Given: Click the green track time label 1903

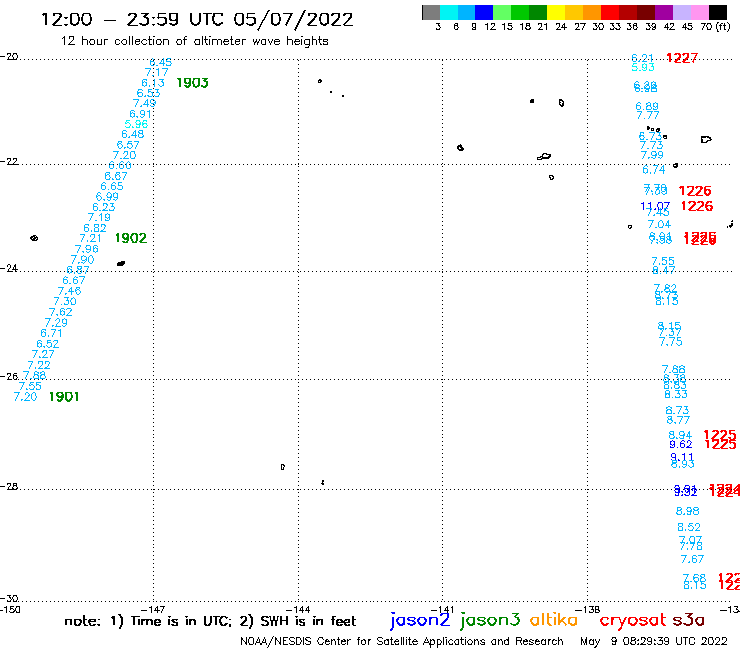Looking at the screenshot, I should pyautogui.click(x=192, y=83).
